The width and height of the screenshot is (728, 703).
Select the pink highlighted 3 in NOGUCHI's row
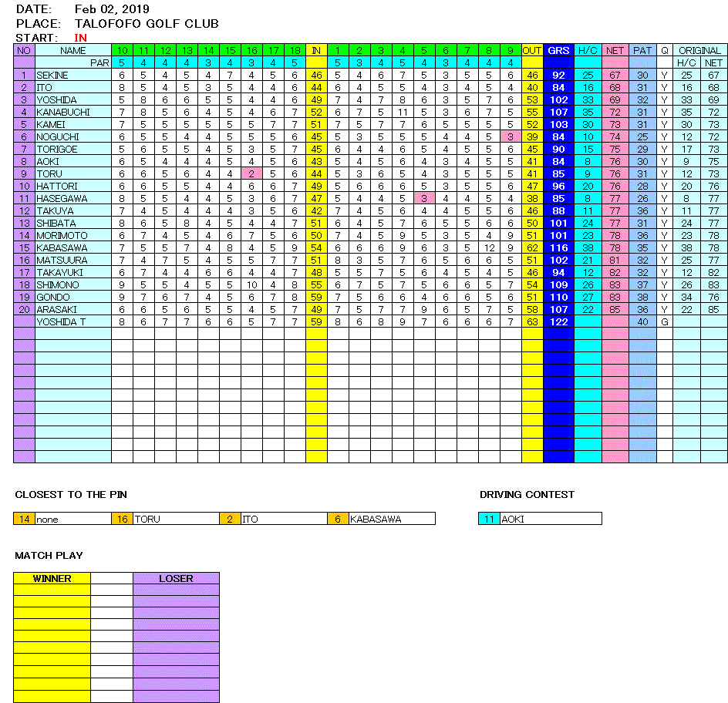click(x=511, y=136)
